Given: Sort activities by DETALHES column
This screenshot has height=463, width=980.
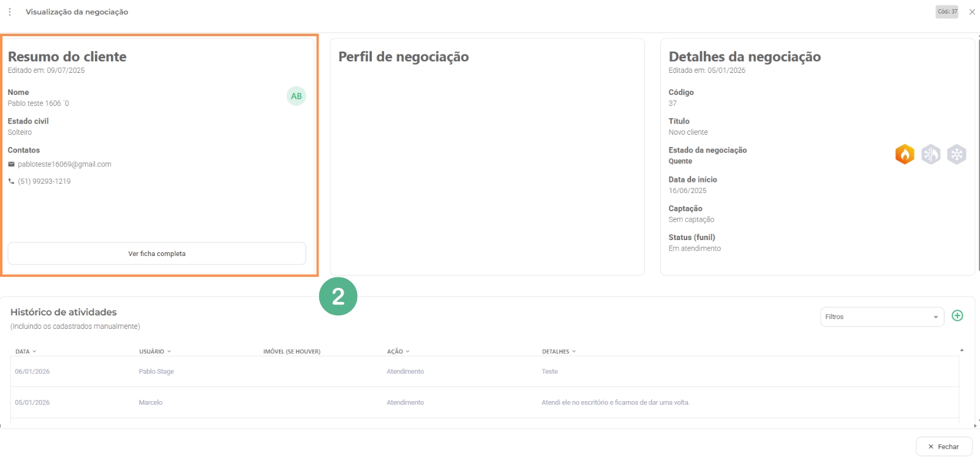Looking at the screenshot, I should click(559, 352).
